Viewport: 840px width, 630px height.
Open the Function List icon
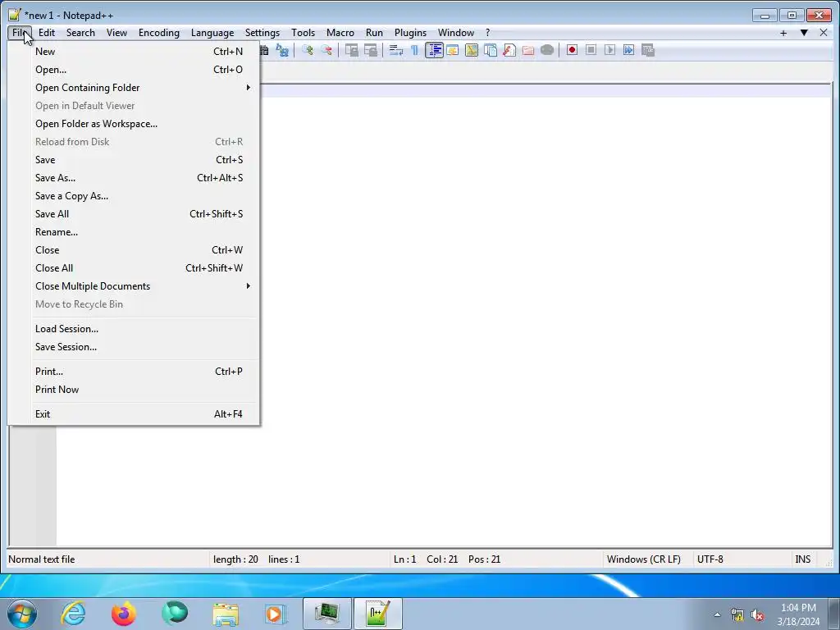pos(509,50)
